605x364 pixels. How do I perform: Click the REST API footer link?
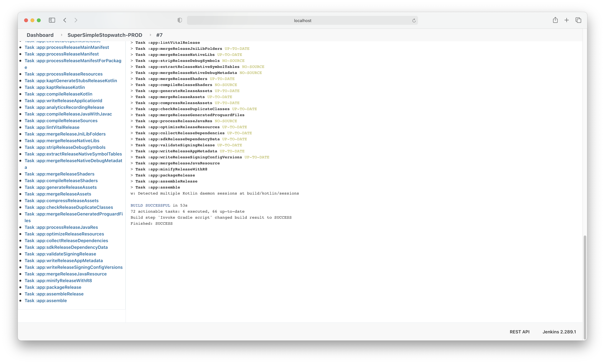click(x=519, y=332)
